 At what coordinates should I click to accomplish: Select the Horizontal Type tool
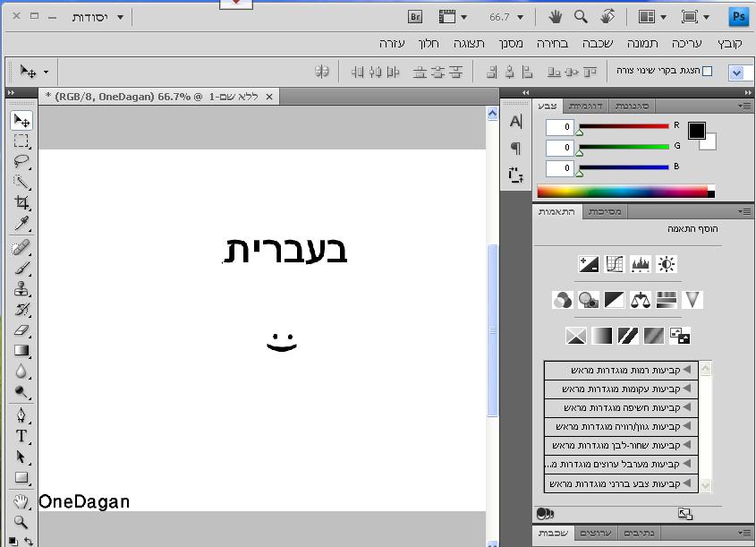tap(21, 437)
